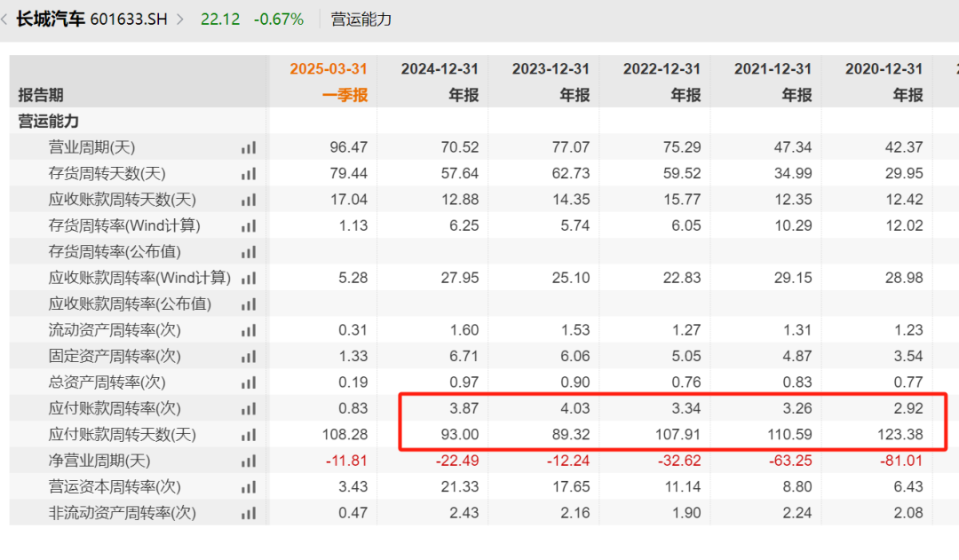Click the 应付账款周转天数(天) row label
The width and height of the screenshot is (959, 560).
(x=123, y=435)
